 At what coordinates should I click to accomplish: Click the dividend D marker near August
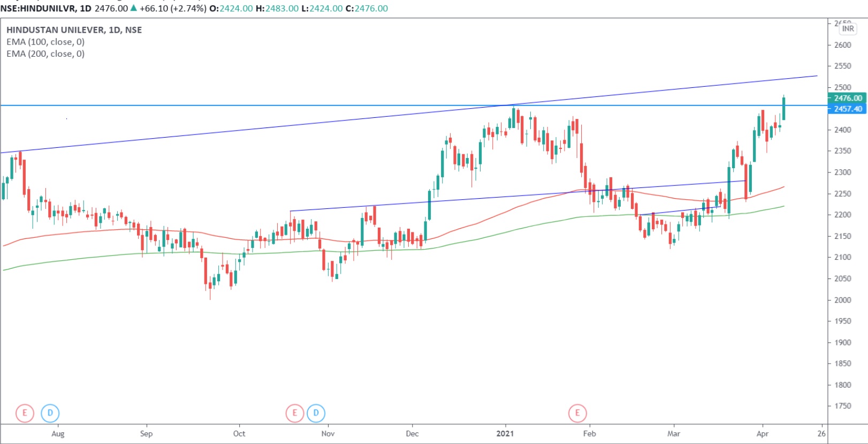click(50, 413)
